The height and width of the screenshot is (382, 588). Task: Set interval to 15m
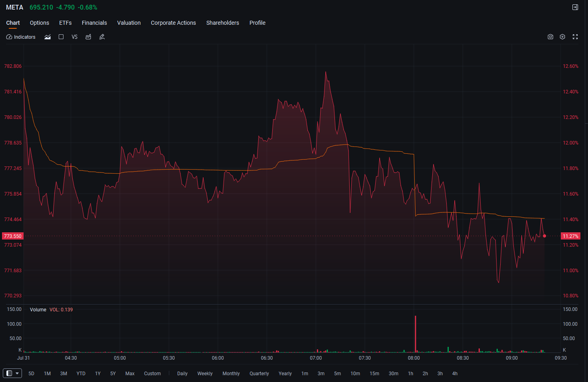(x=374, y=374)
